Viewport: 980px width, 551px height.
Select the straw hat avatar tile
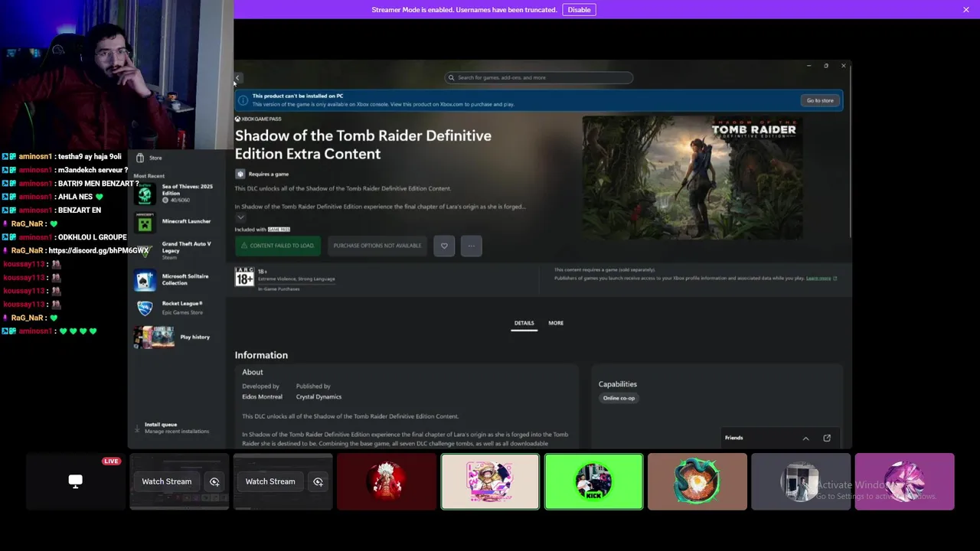coord(490,481)
